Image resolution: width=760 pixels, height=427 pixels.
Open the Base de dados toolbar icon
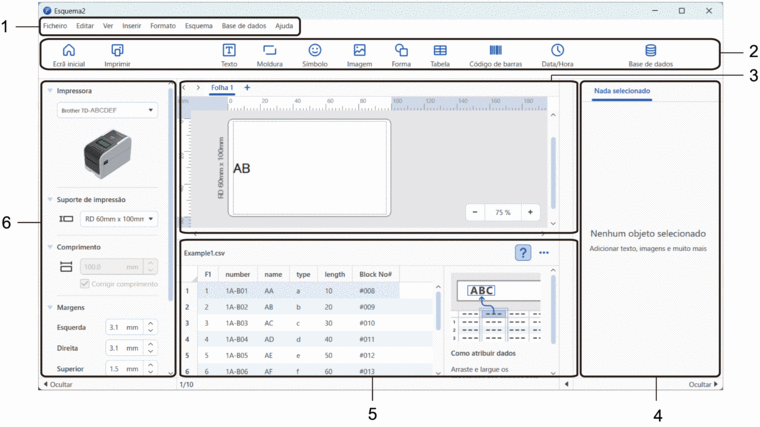pyautogui.click(x=650, y=50)
